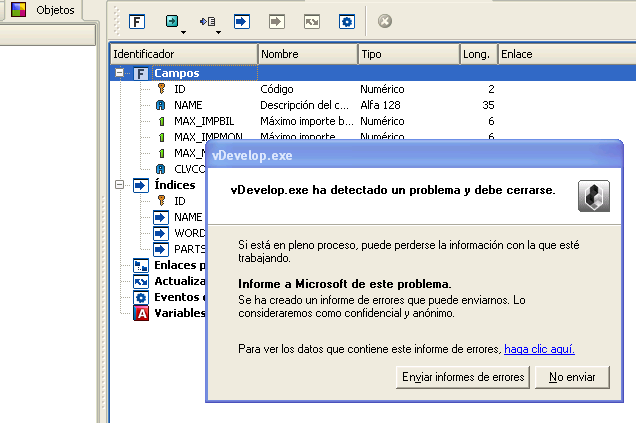
Task: Click the blue index arrow toolbar icon
Action: pos(242,21)
